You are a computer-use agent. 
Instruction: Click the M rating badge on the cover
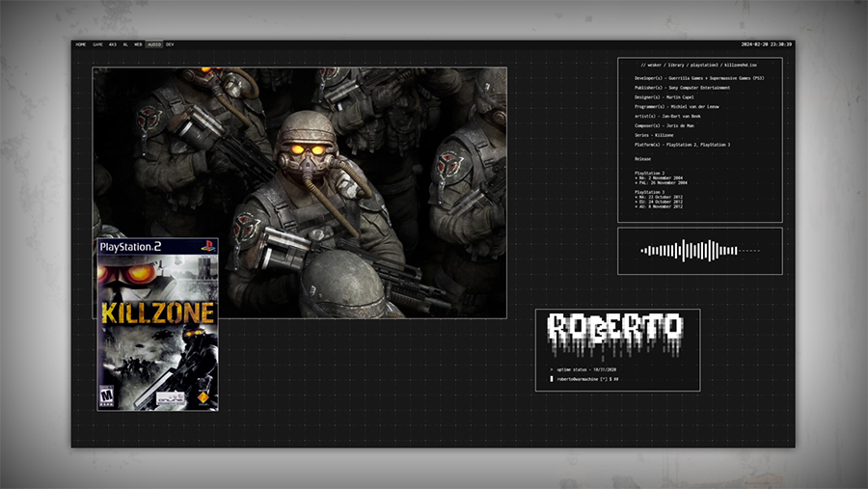coord(106,396)
